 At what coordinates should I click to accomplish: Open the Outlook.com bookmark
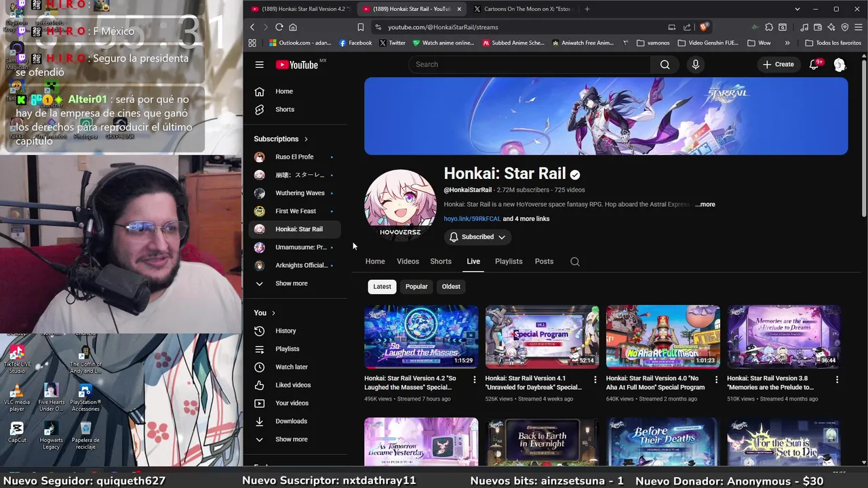tap(300, 43)
